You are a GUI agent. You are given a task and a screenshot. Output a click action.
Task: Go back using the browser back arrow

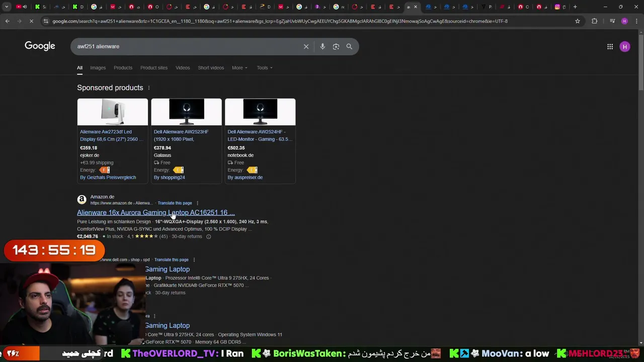7,21
